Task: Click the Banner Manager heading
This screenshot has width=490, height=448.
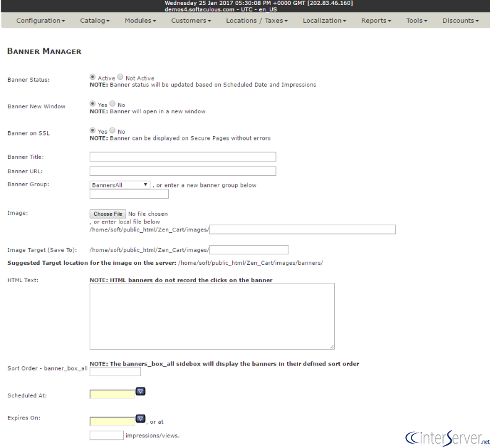Action: pyautogui.click(x=44, y=51)
